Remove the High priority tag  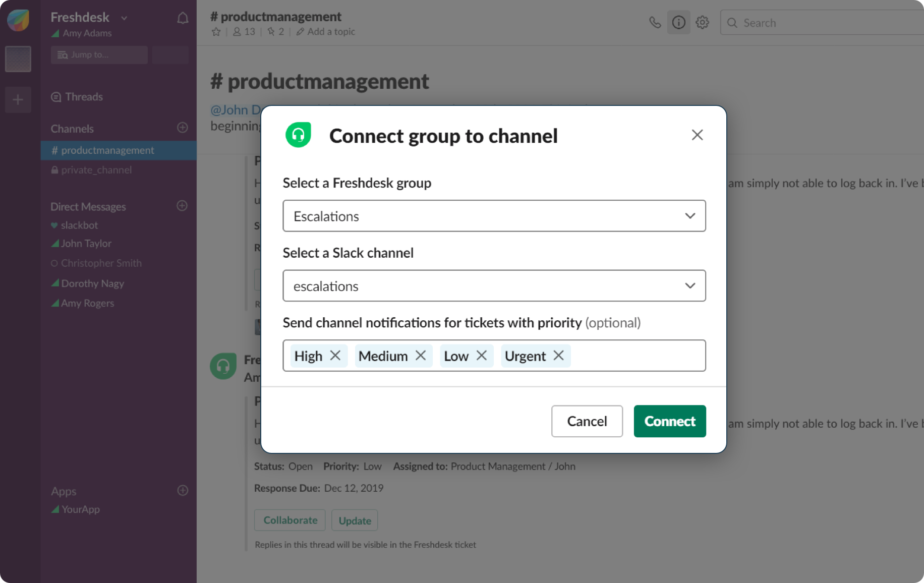[x=335, y=356]
